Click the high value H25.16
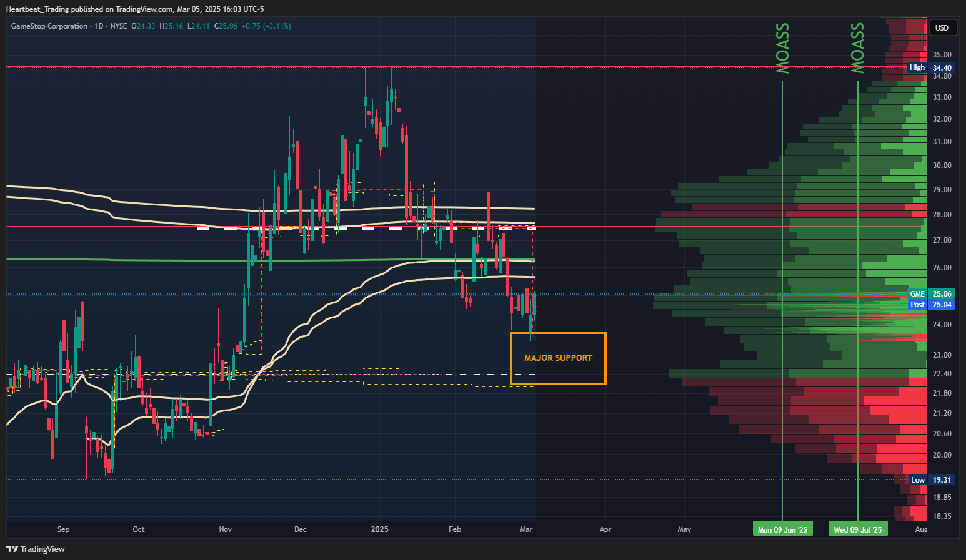Image resolution: width=966 pixels, height=560 pixels. pos(171,26)
